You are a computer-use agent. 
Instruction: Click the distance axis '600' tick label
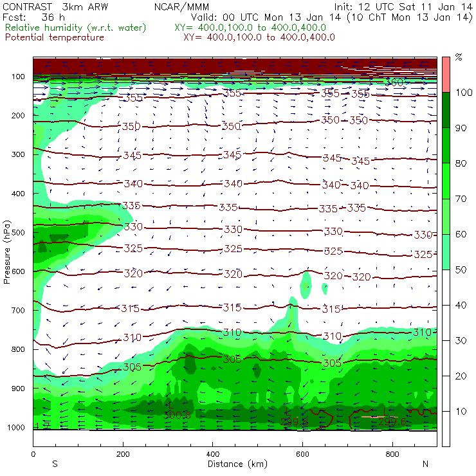[302, 454]
